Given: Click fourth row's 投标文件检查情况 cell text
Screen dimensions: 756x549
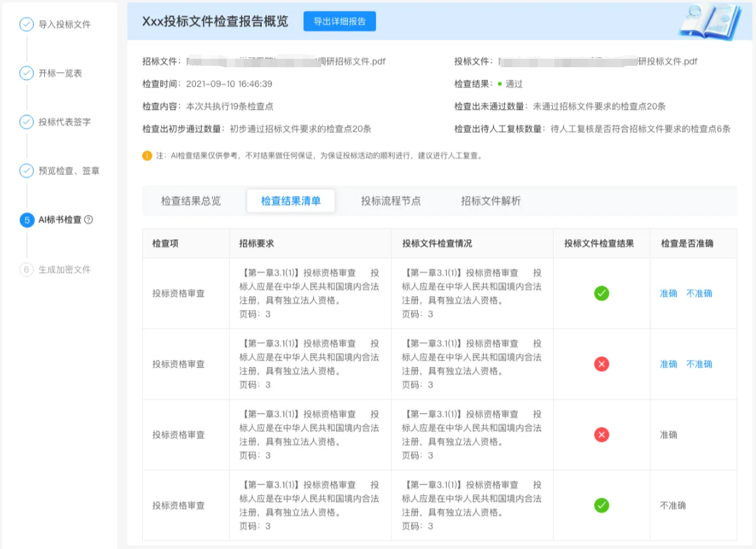Looking at the screenshot, I should point(472,505).
